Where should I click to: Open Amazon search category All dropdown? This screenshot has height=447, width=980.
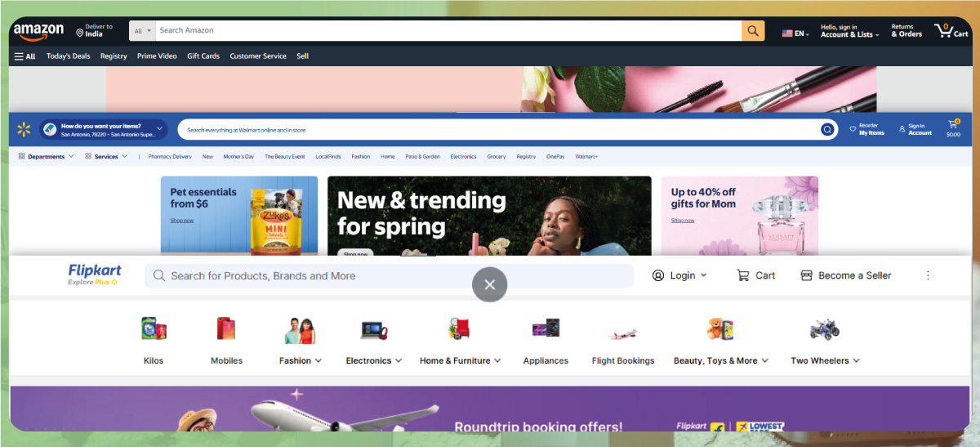click(143, 31)
